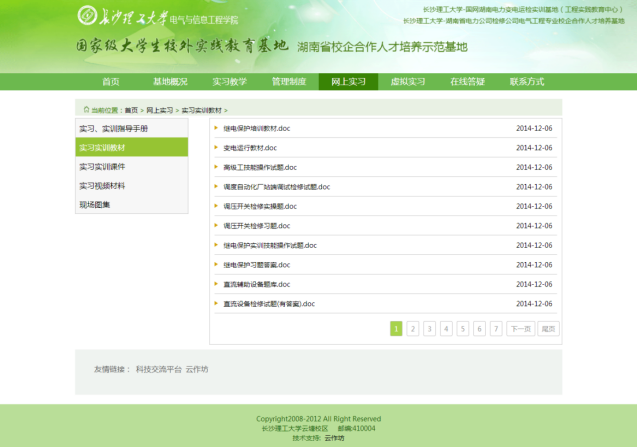The height and width of the screenshot is (447, 637).
Task: Go to page 2 of file list
Action: (x=413, y=328)
